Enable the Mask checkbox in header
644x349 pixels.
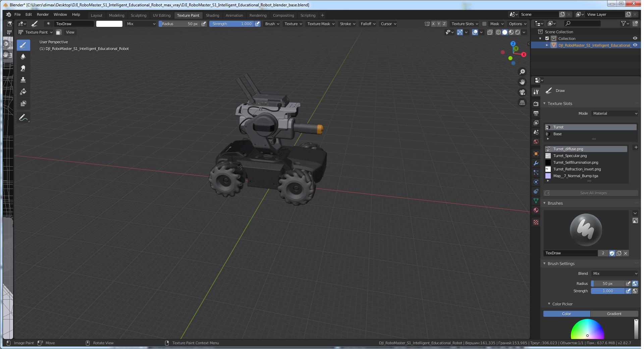(484, 24)
